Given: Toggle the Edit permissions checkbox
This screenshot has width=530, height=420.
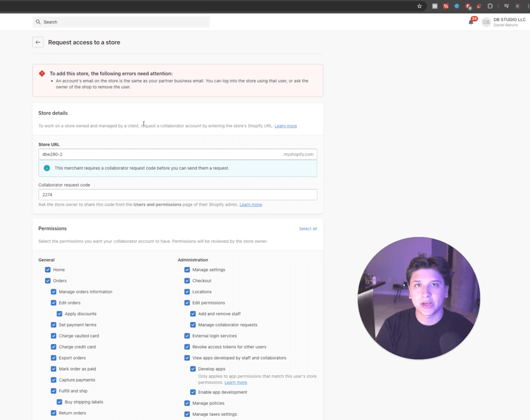Looking at the screenshot, I should tap(187, 303).
